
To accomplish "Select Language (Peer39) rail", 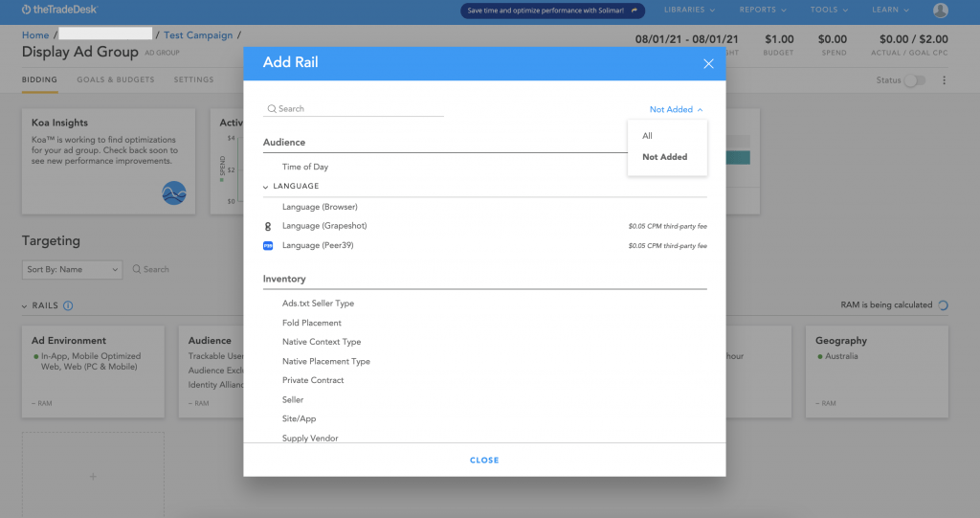I will coord(318,245).
